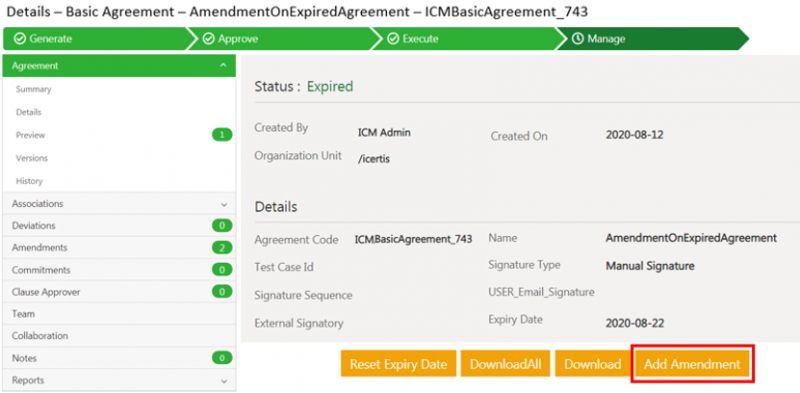This screenshot has height=393, width=800.
Task: Click the Amendments count badge
Action: [222, 248]
